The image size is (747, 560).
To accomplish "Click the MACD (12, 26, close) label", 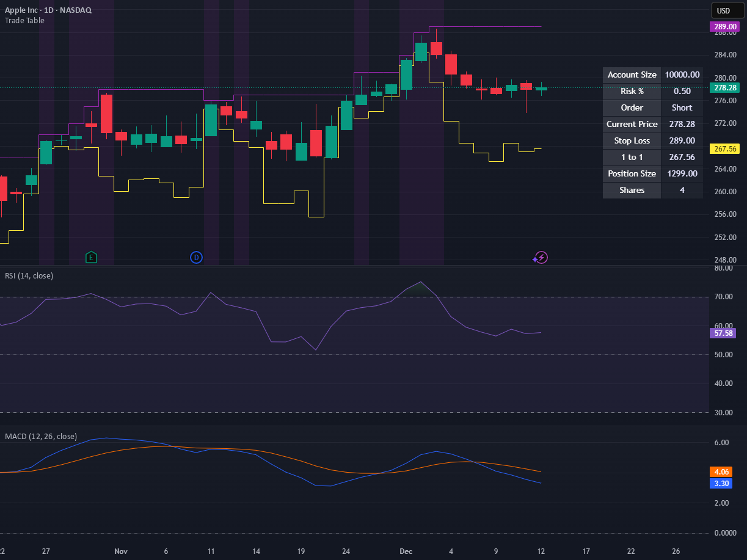I will click(x=41, y=437).
